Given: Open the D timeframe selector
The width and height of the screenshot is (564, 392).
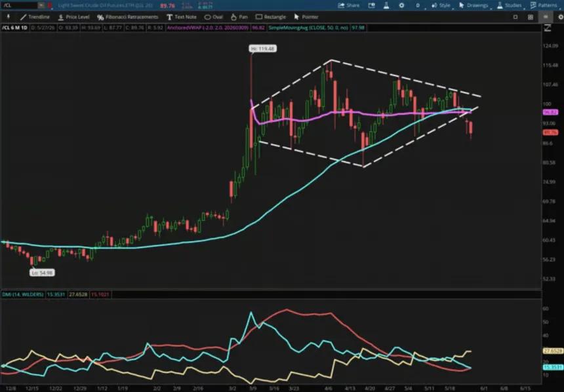Looking at the screenshot, I should pyautogui.click(x=418, y=5).
